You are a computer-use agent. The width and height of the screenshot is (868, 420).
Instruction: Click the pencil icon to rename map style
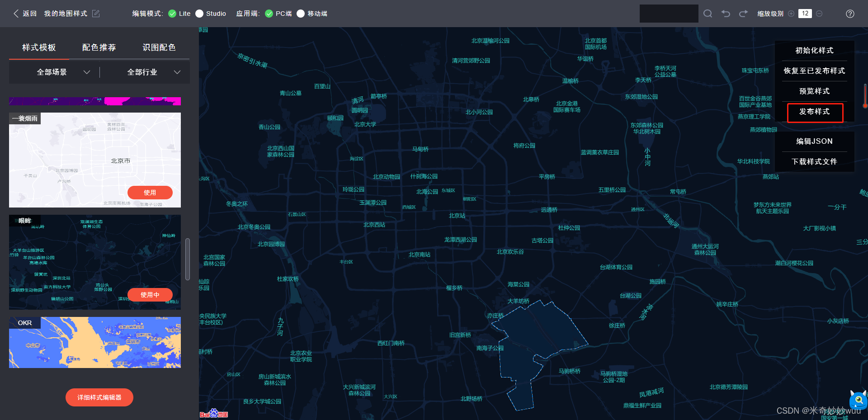click(x=95, y=14)
